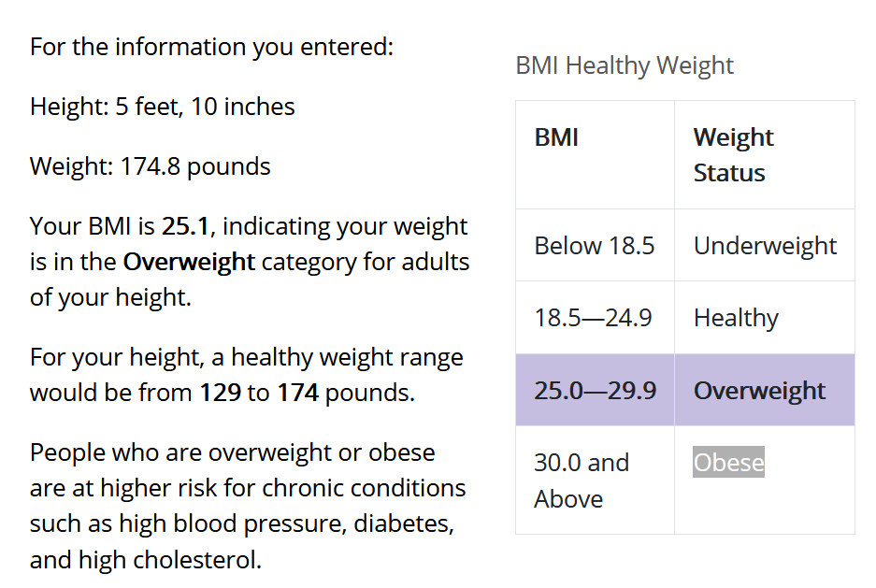This screenshot has width=876, height=588.
Task: Click the bold 174 pounds value
Action: point(297,394)
